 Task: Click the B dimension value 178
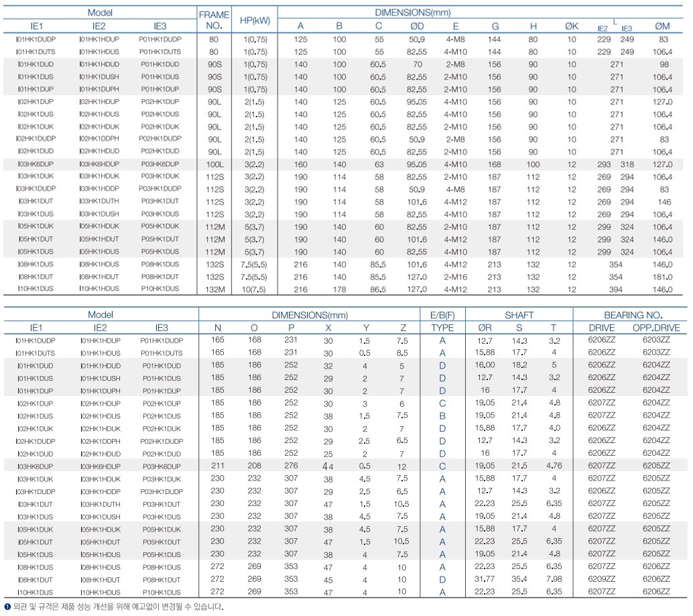point(339,290)
